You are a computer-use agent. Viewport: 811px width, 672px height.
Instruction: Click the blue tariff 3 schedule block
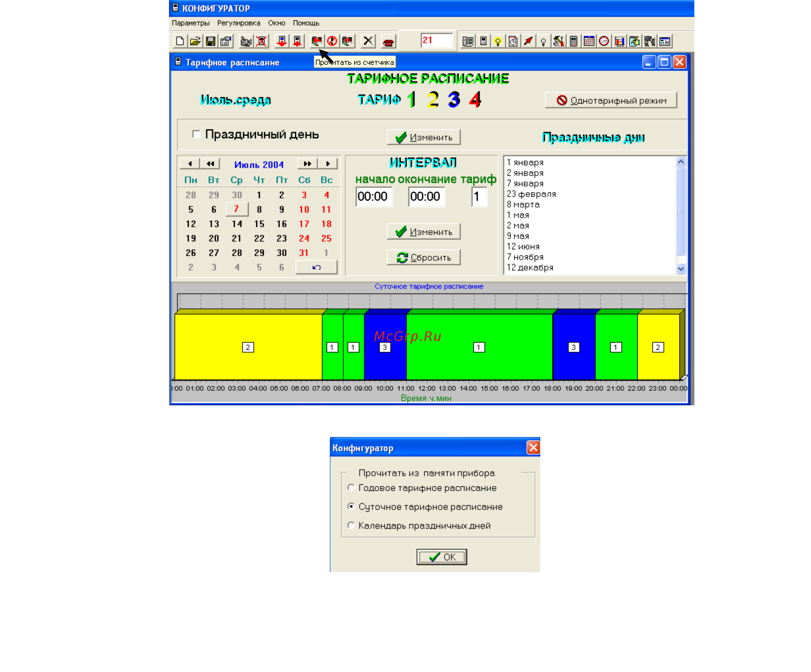click(385, 347)
